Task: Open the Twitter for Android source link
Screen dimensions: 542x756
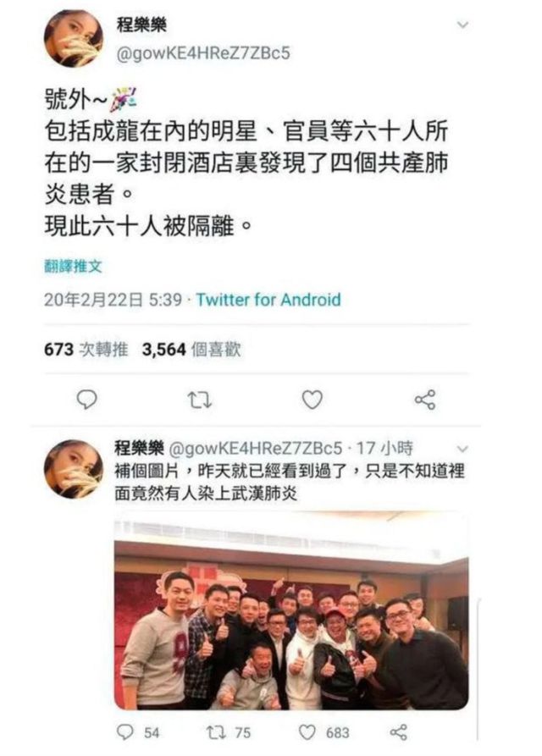Action: pyautogui.click(x=268, y=300)
